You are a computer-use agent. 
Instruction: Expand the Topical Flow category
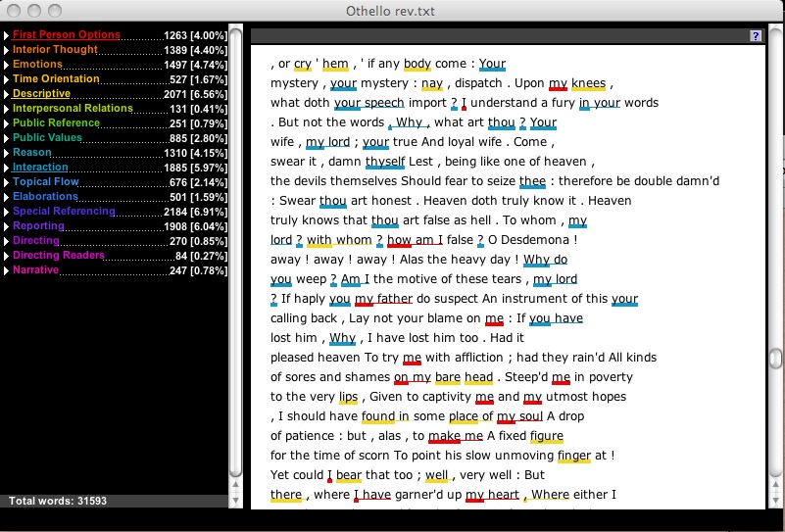(6, 182)
